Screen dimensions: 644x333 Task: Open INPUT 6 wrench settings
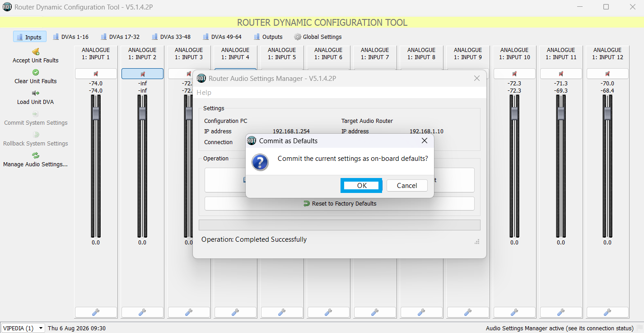click(x=328, y=312)
